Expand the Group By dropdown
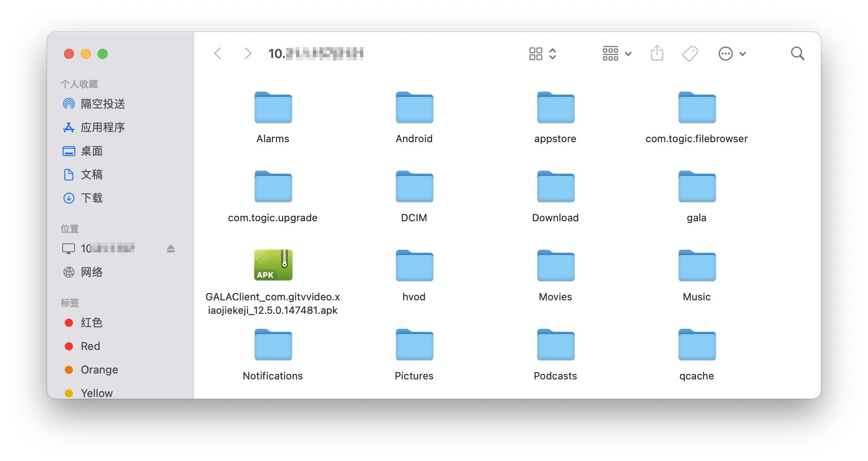This screenshot has width=868, height=461. point(617,53)
